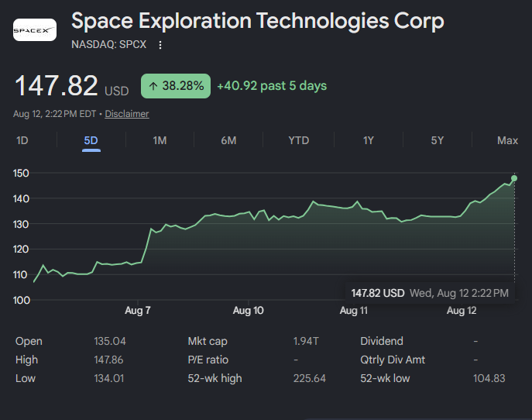Screen dimensions: 532x420
Task: Click the 52-wk high value 225.64
Action: (310, 378)
